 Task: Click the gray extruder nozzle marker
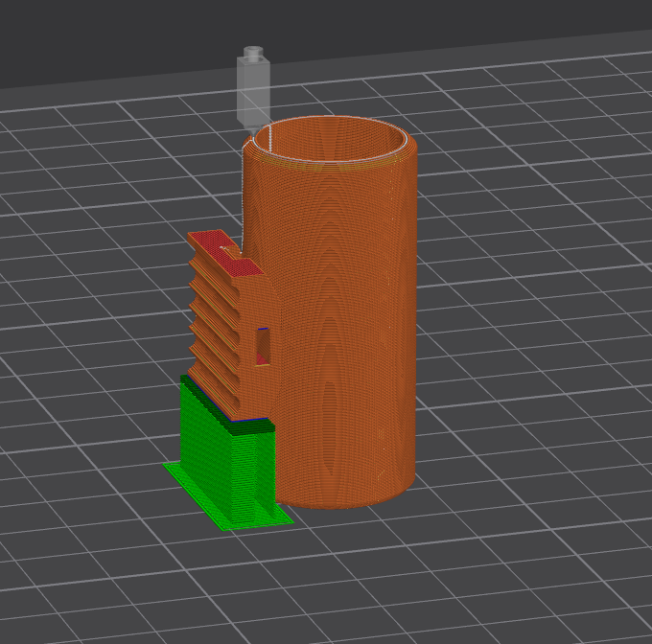(x=253, y=89)
